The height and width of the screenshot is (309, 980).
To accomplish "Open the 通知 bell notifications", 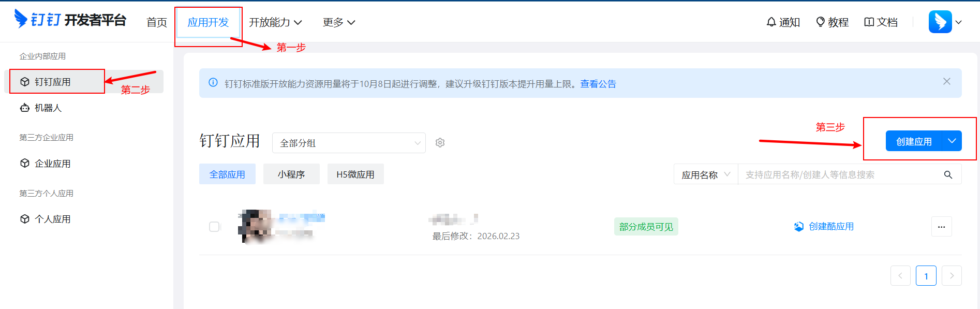I will [783, 22].
